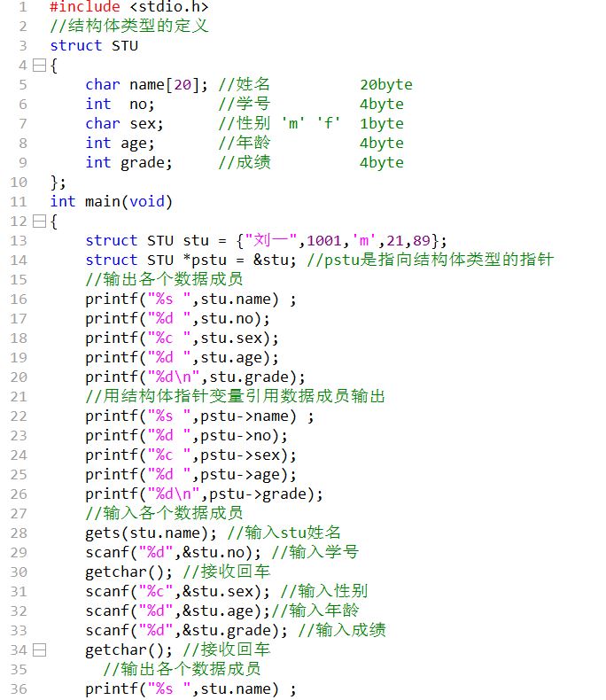
Task: Click the 'int age;' member declaration
Action: [120, 144]
